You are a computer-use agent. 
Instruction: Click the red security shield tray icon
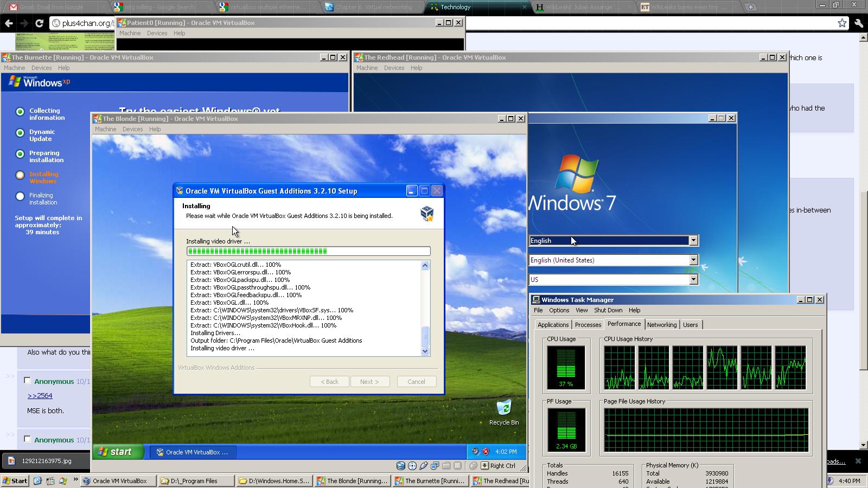point(486,452)
